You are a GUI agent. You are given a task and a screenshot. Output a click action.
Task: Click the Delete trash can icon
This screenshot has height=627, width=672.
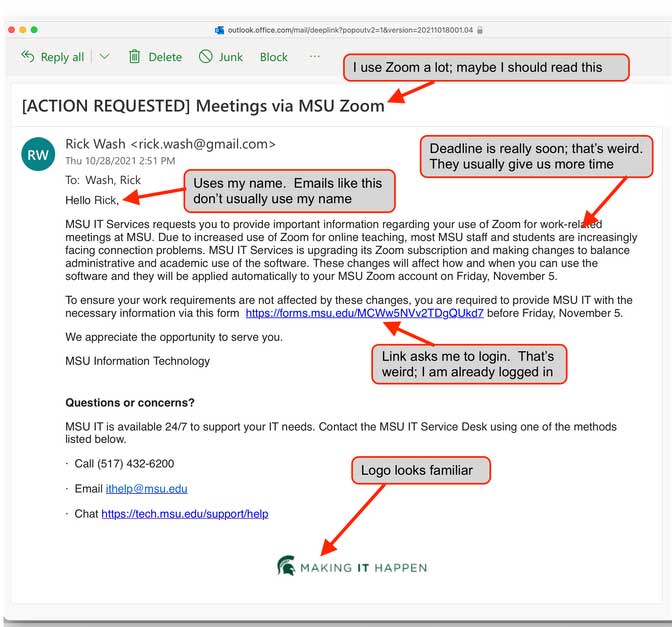coord(134,57)
